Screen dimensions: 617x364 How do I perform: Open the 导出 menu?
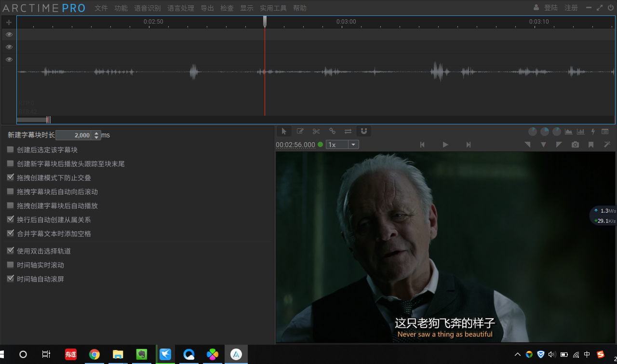coord(207,8)
